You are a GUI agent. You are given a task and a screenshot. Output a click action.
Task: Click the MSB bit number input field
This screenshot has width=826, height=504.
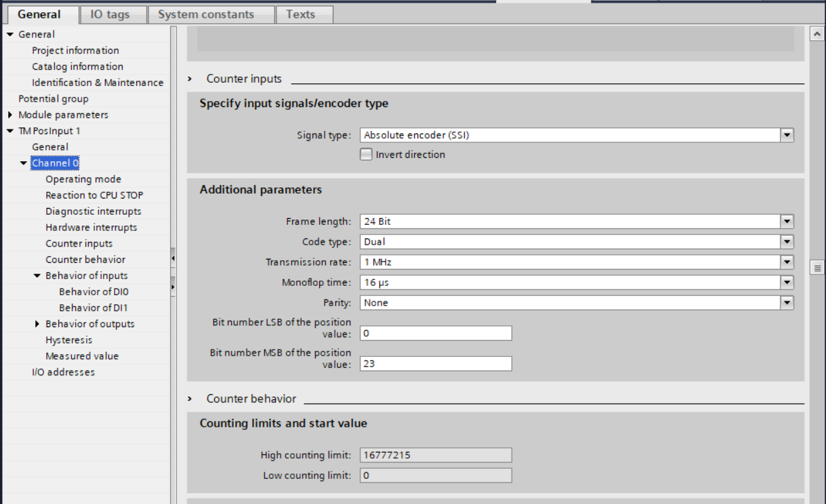pos(435,364)
